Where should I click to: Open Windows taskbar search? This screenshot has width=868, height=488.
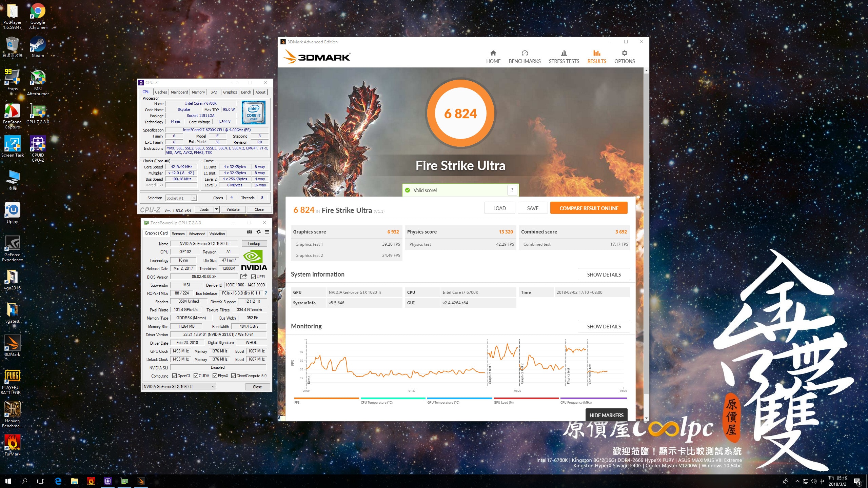pyautogui.click(x=24, y=481)
